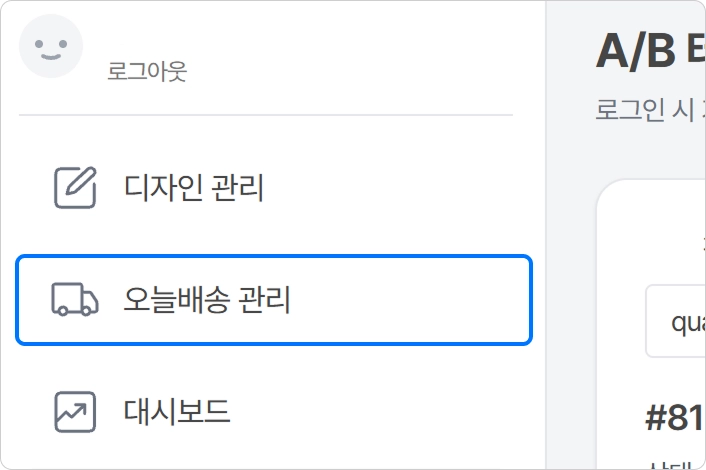Viewport: 706px width, 470px height.
Task: Click the input field showing 'qua'
Action: coord(676,322)
